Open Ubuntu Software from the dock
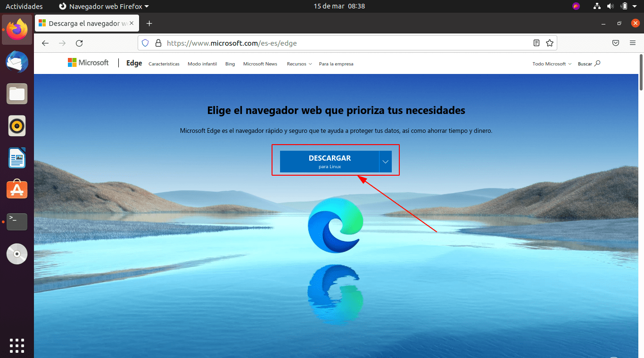This screenshot has width=644, height=358. (x=17, y=189)
